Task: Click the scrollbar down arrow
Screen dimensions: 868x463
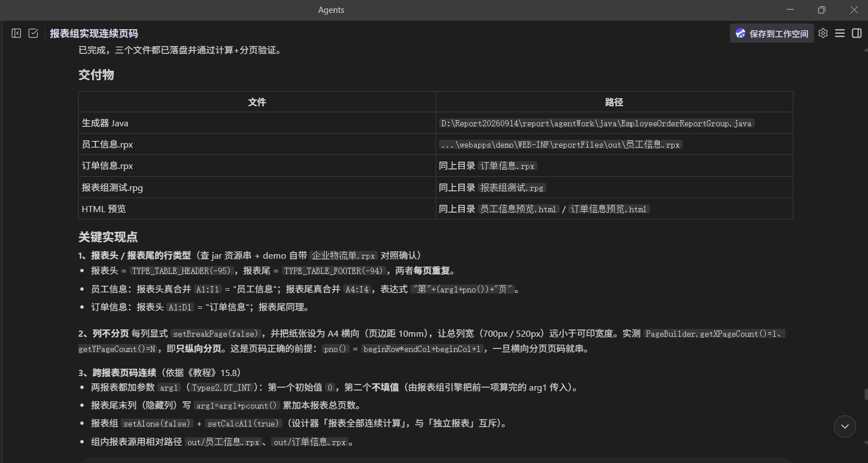Action: pyautogui.click(x=866, y=443)
